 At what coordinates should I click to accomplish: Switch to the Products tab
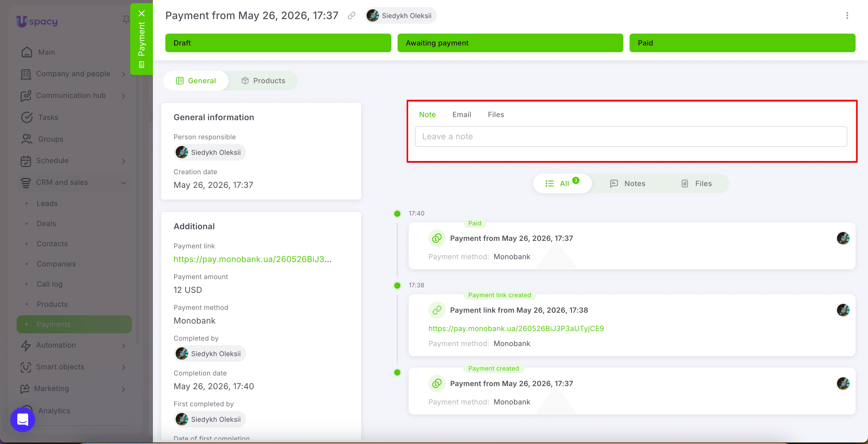(x=263, y=81)
